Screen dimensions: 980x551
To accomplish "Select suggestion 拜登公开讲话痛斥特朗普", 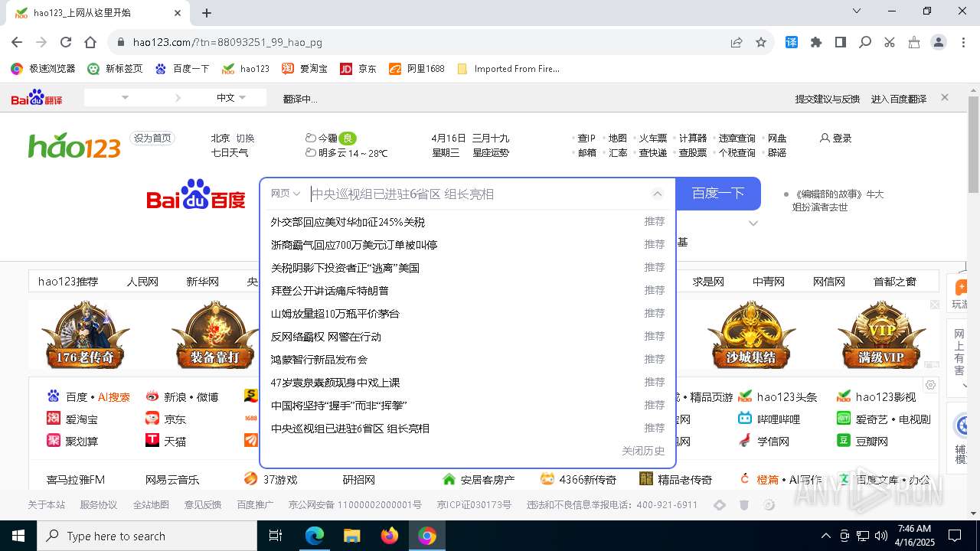I will click(x=330, y=291).
